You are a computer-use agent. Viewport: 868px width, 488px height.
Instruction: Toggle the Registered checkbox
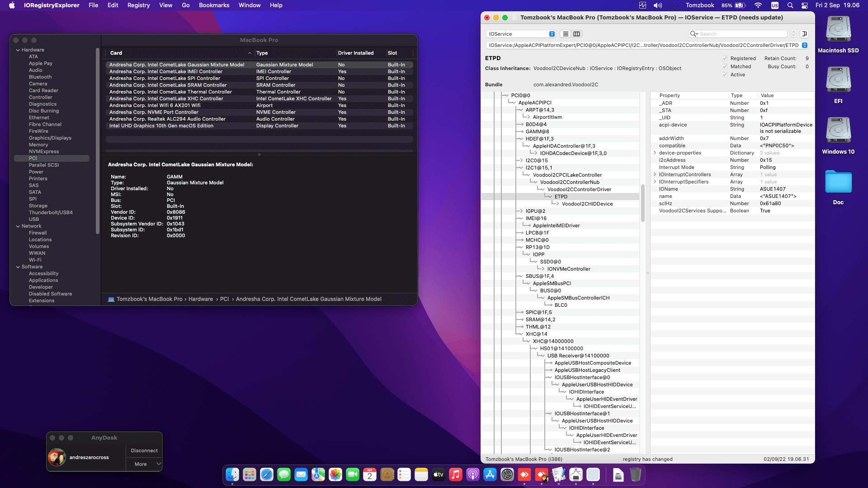[x=725, y=58]
